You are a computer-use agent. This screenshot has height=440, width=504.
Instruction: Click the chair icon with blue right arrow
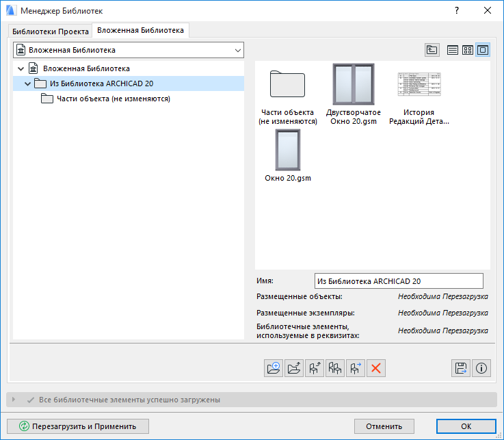tap(356, 368)
